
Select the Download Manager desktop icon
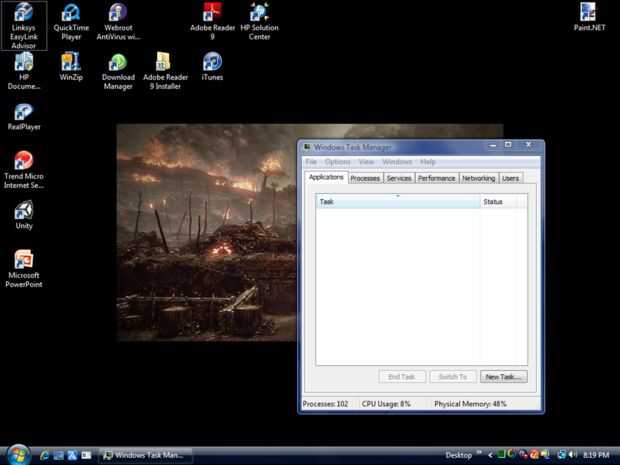click(x=118, y=71)
